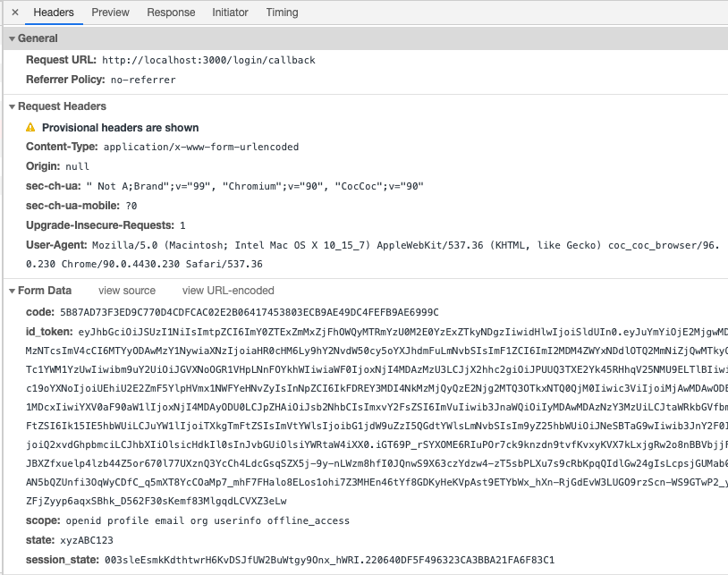Click the scope value text

pos(207,520)
